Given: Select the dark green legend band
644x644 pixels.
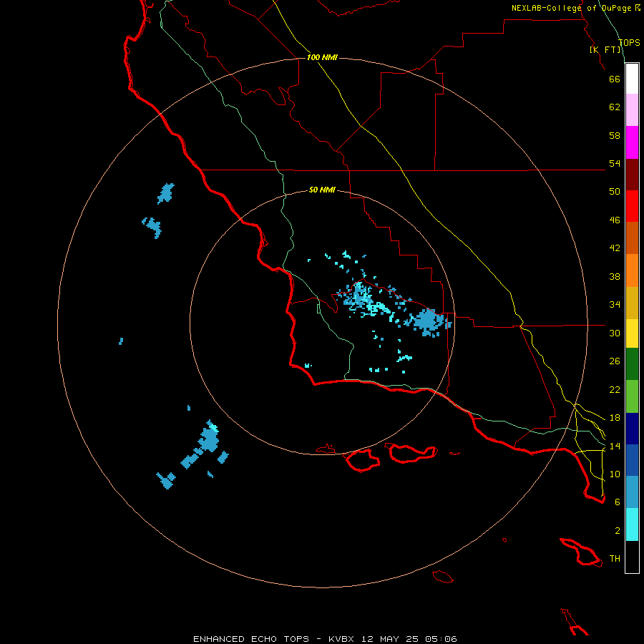Looking at the screenshot, I should coord(632,364).
